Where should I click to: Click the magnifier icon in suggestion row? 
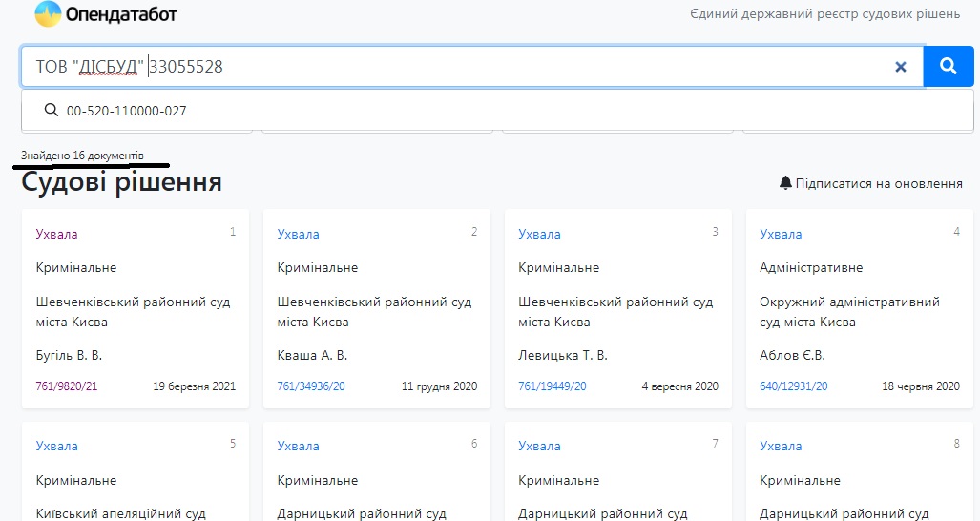coord(52,111)
